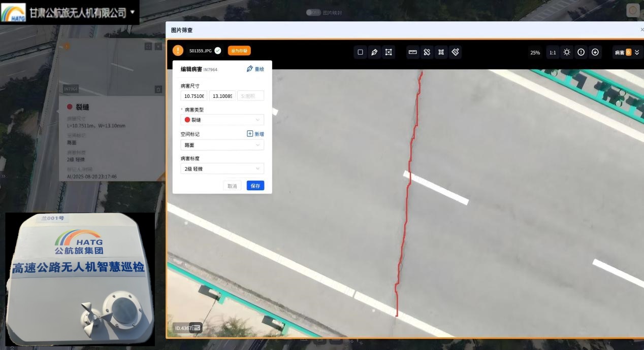Click the keyboard icon beside ID label
The image size is (644, 350).
(x=196, y=328)
